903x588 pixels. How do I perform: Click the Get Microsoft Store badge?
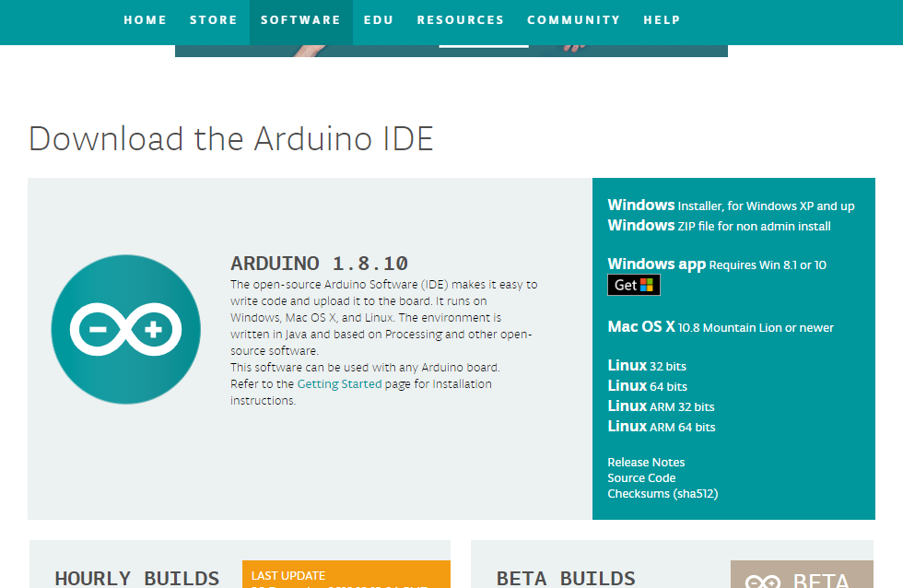[634, 285]
